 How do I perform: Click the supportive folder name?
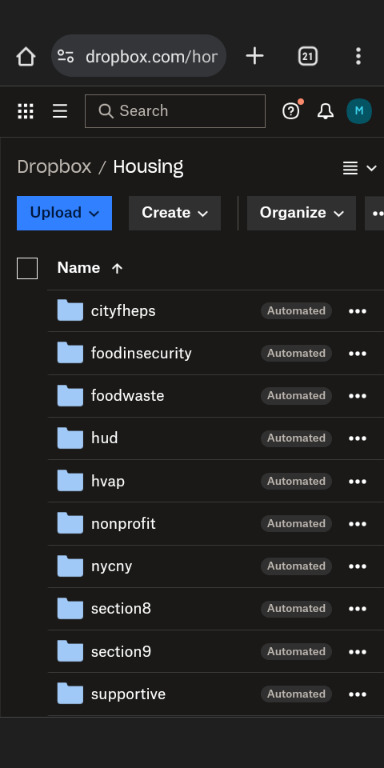point(128,695)
